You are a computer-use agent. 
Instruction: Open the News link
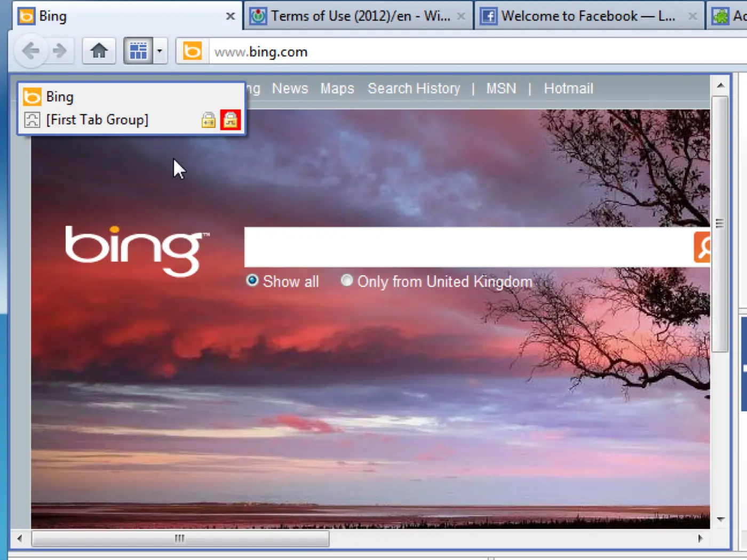[x=290, y=89]
